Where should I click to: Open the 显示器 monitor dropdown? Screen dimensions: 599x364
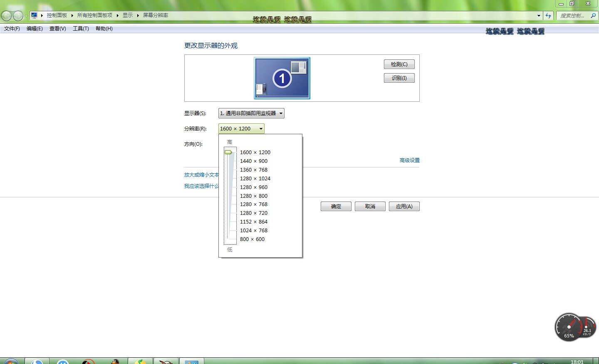click(x=251, y=113)
